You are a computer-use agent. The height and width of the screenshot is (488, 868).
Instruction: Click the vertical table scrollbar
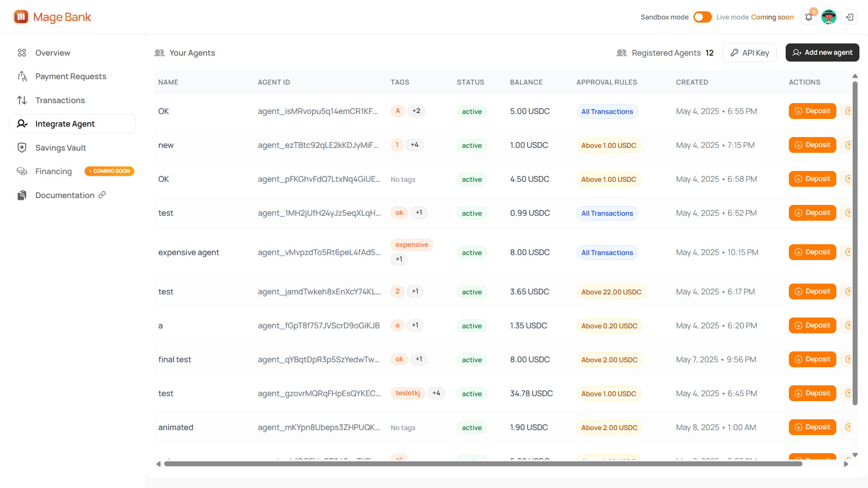pyautogui.click(x=855, y=243)
